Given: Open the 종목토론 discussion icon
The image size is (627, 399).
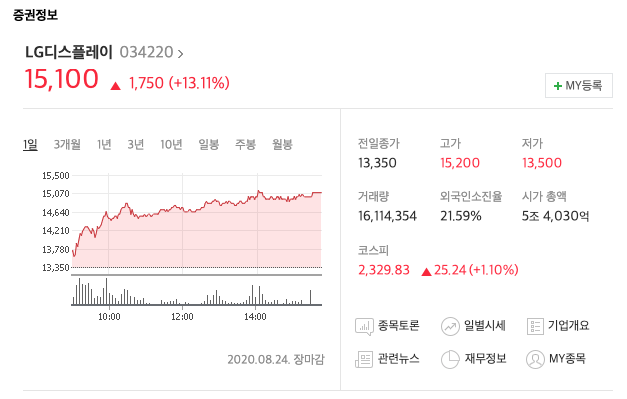Looking at the screenshot, I should (x=364, y=327).
